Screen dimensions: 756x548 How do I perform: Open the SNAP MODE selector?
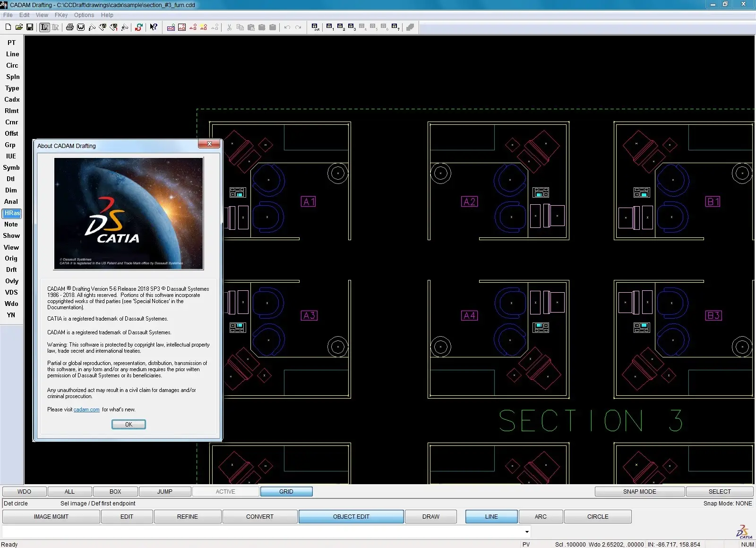(639, 492)
